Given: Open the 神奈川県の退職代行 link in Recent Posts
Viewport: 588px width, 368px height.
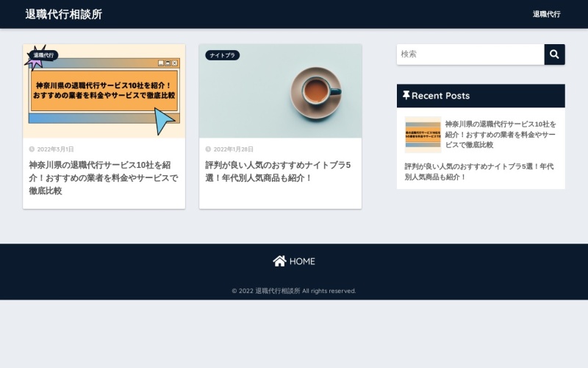Looking at the screenshot, I should coord(501,135).
